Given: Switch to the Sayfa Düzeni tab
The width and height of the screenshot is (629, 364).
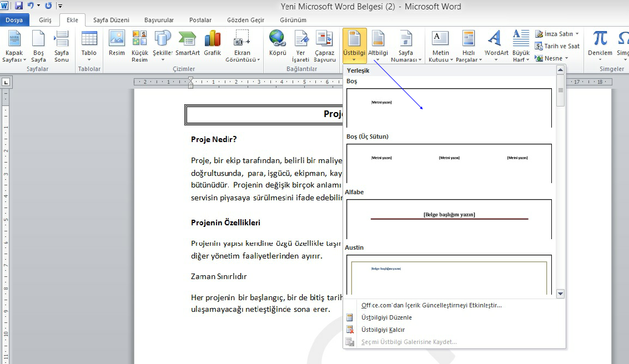Looking at the screenshot, I should (x=111, y=20).
